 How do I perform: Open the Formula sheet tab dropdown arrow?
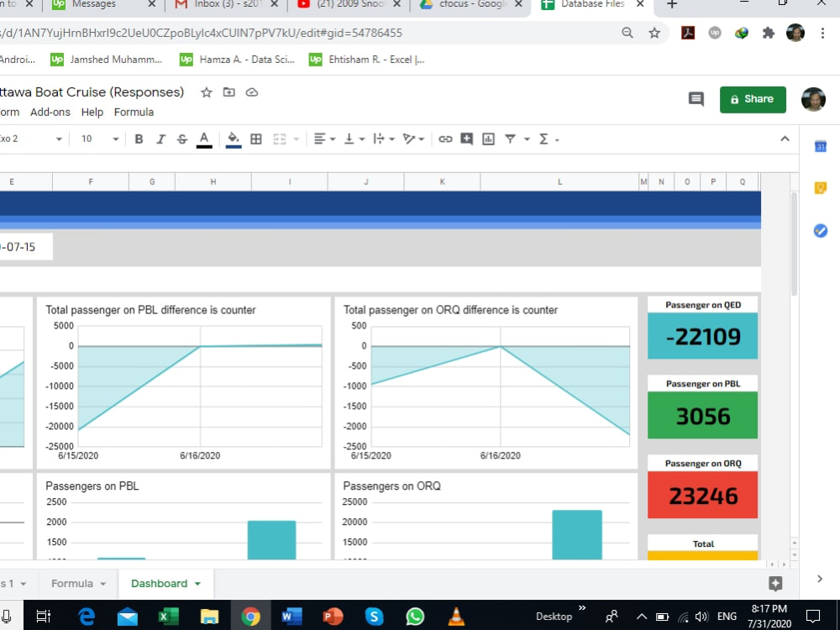click(x=102, y=584)
